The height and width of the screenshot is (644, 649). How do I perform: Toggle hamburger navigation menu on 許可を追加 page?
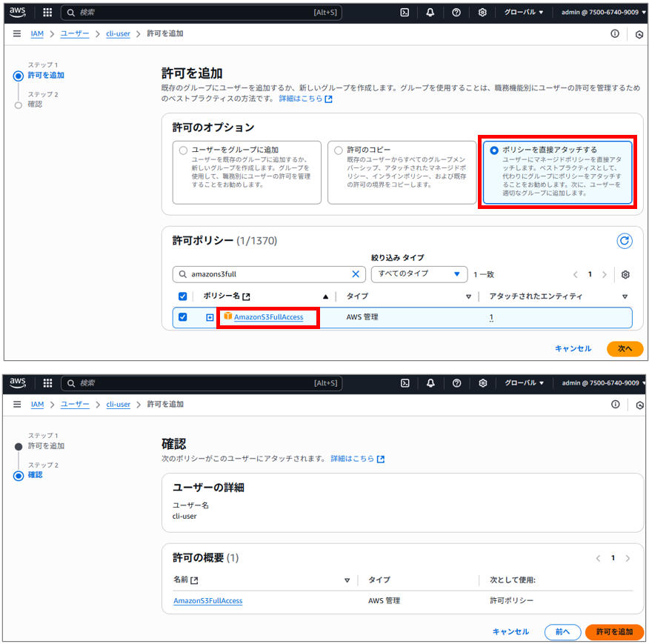point(17,33)
